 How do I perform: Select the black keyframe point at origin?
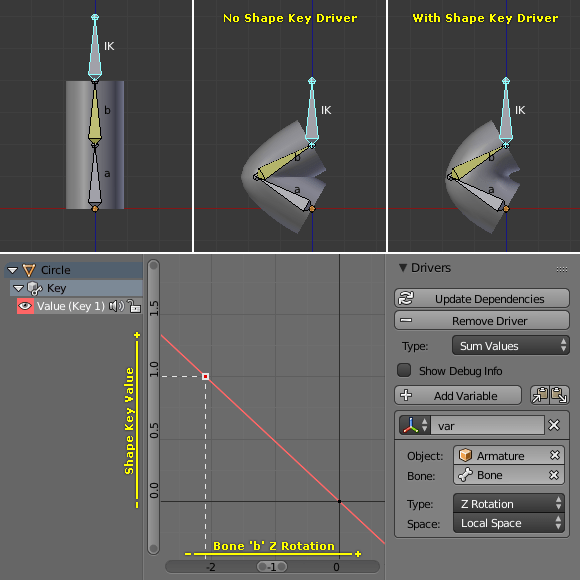coord(339,501)
